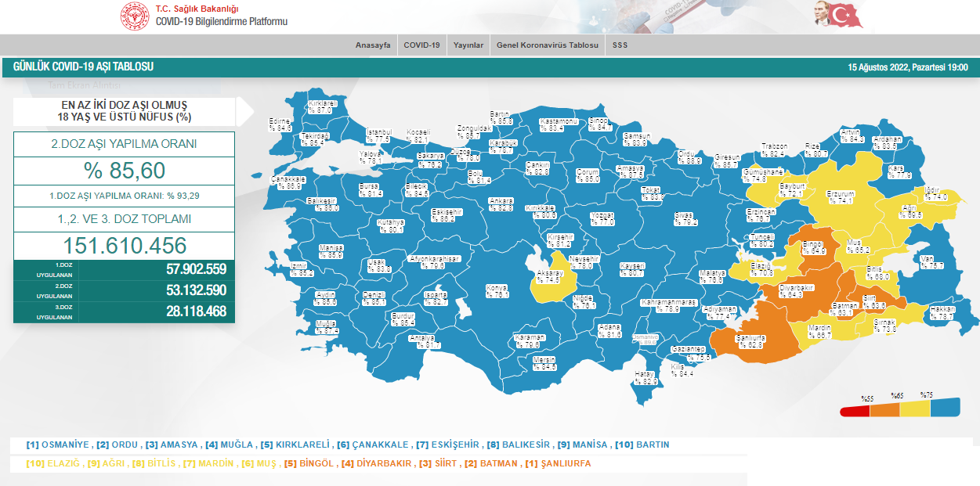
Task: Click the 2.DOZ AŞI YAPILMA ORANI label
Action: click(124, 144)
